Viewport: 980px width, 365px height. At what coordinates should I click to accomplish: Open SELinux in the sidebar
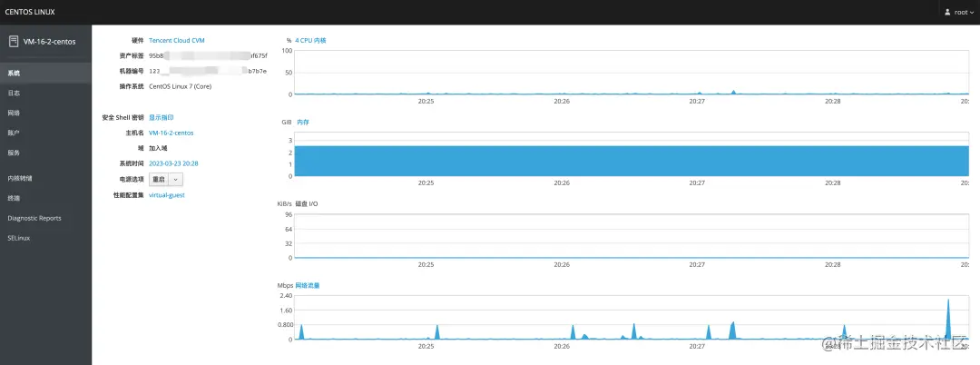pyautogui.click(x=45, y=238)
